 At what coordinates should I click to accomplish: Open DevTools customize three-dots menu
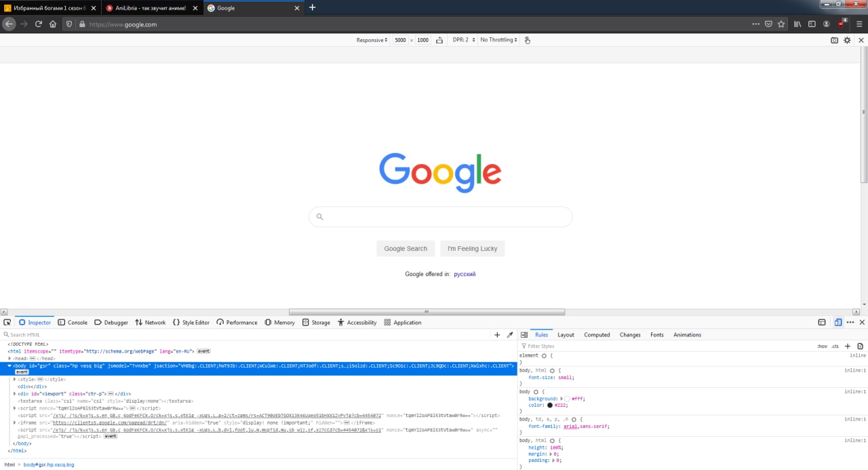[x=850, y=322]
